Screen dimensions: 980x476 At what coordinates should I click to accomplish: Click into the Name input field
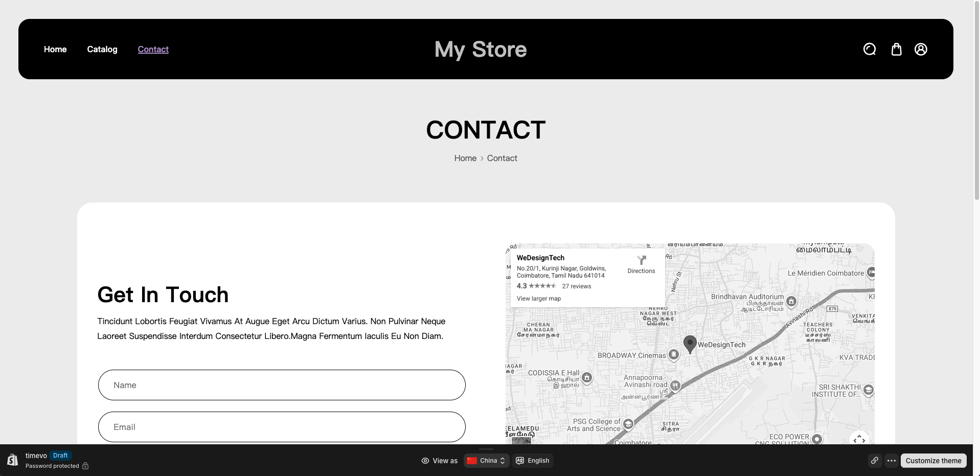282,385
